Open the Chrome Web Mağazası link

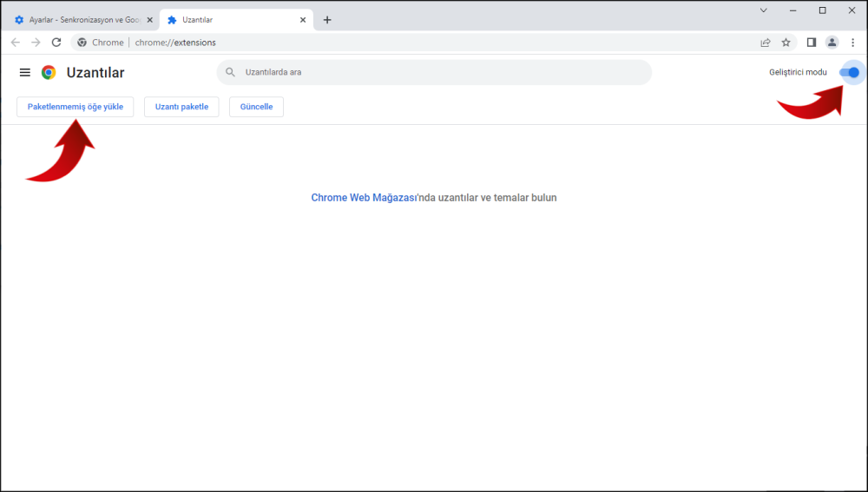click(x=364, y=198)
